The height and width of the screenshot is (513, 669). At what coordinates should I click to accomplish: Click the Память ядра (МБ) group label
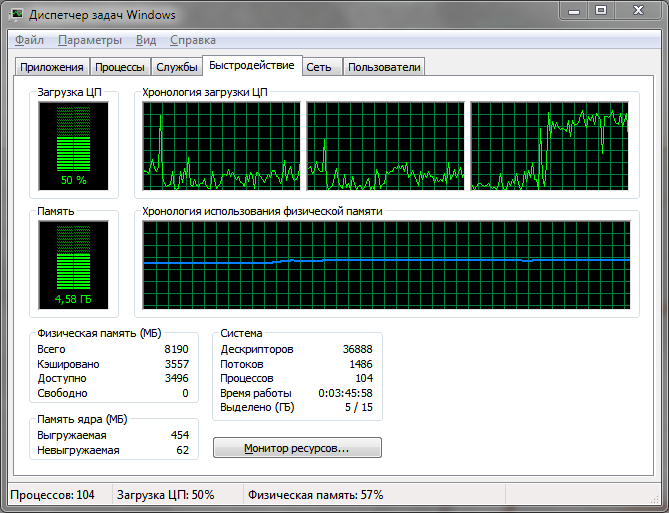pyautogui.click(x=82, y=419)
